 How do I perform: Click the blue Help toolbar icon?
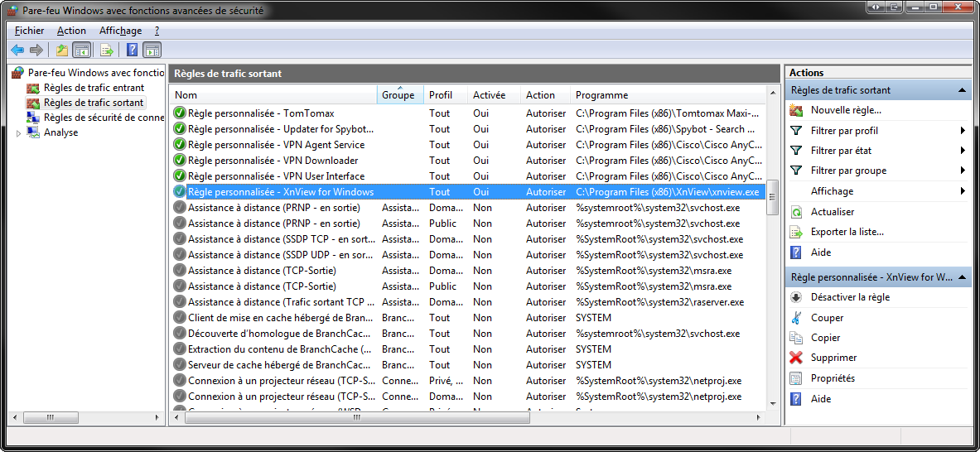click(132, 50)
